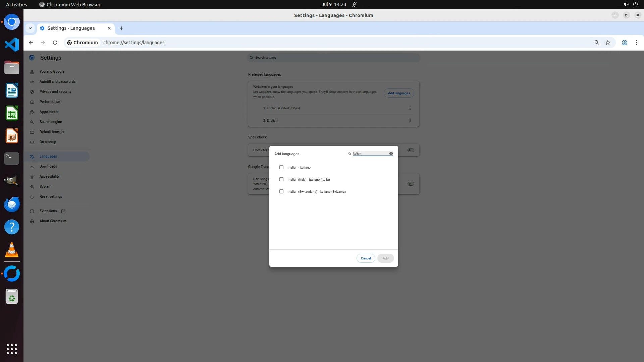Open options menu for second English entry
This screenshot has height=362, width=644.
coord(410,121)
